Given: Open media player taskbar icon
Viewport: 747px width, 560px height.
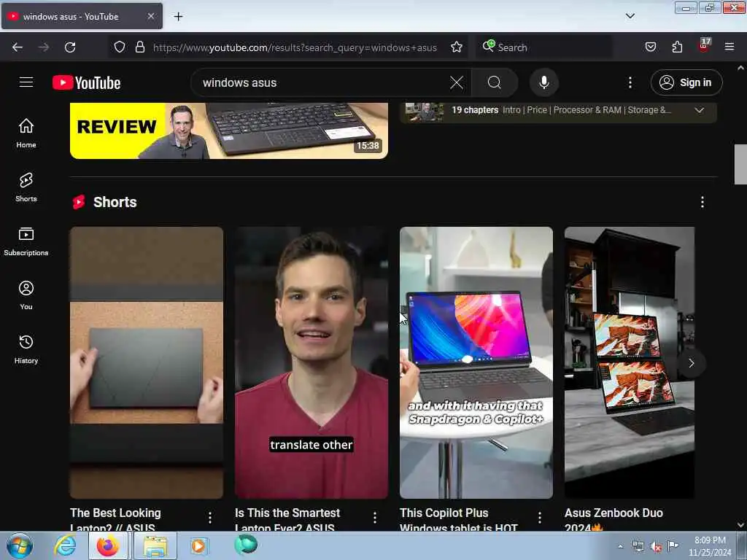Looking at the screenshot, I should (x=198, y=545).
